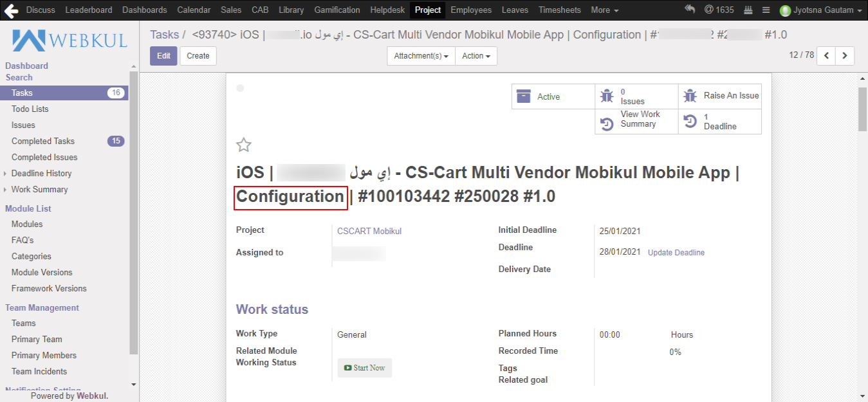Screen dimensions: 868x402
Task: Open Completed Issues in sidebar
Action: 44,157
